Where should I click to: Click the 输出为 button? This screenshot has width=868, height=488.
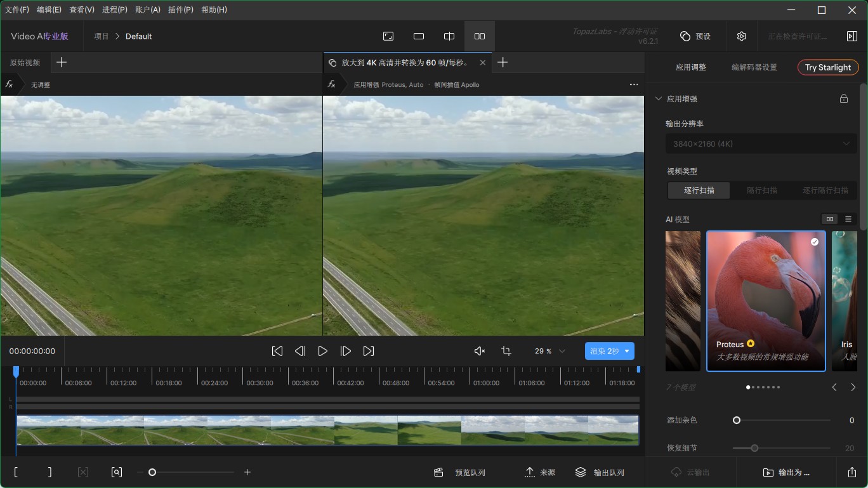pos(786,472)
